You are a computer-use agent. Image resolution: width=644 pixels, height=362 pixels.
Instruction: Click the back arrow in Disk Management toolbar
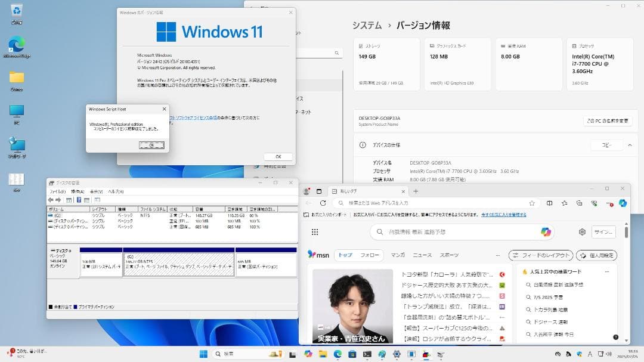51,200
